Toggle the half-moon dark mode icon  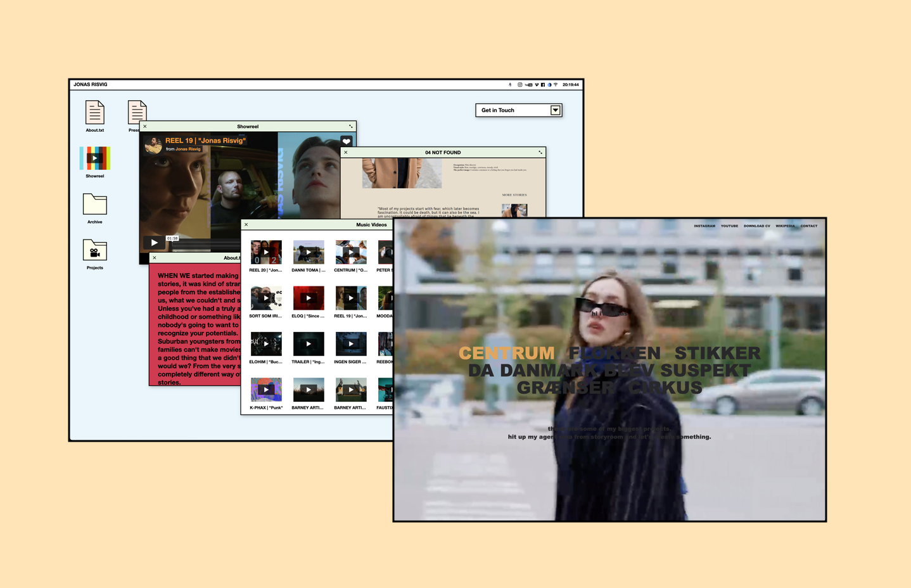coord(549,84)
